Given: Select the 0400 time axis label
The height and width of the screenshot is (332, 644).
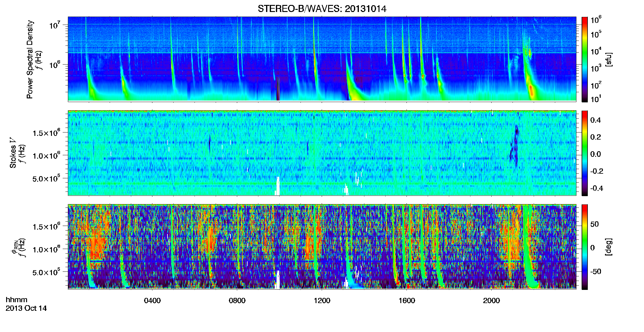Looking at the screenshot, I should (152, 301).
